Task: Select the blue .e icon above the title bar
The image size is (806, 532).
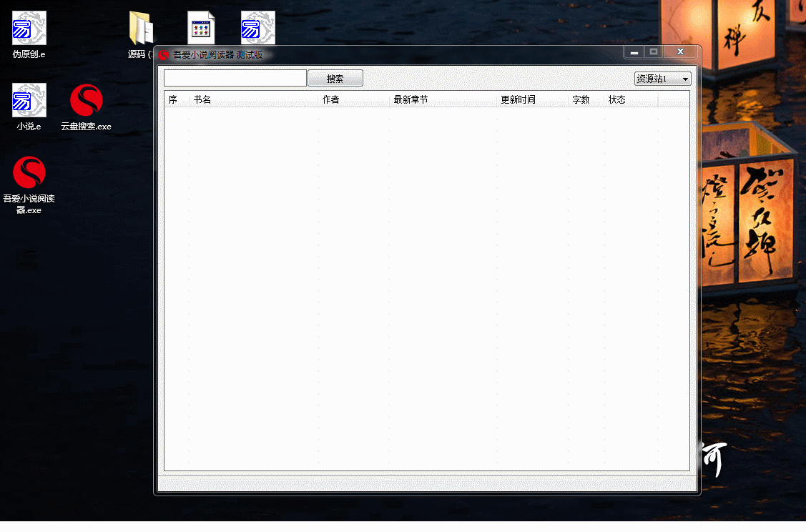Action: [257, 28]
